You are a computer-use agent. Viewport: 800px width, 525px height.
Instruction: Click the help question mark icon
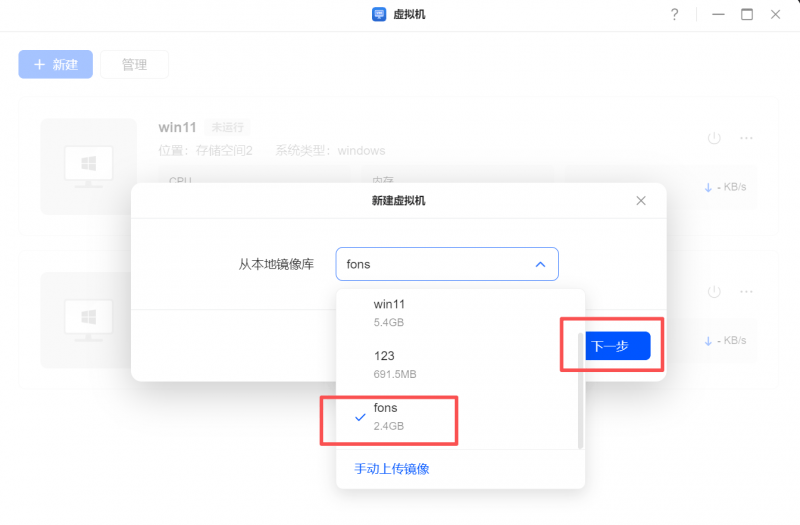point(675,15)
